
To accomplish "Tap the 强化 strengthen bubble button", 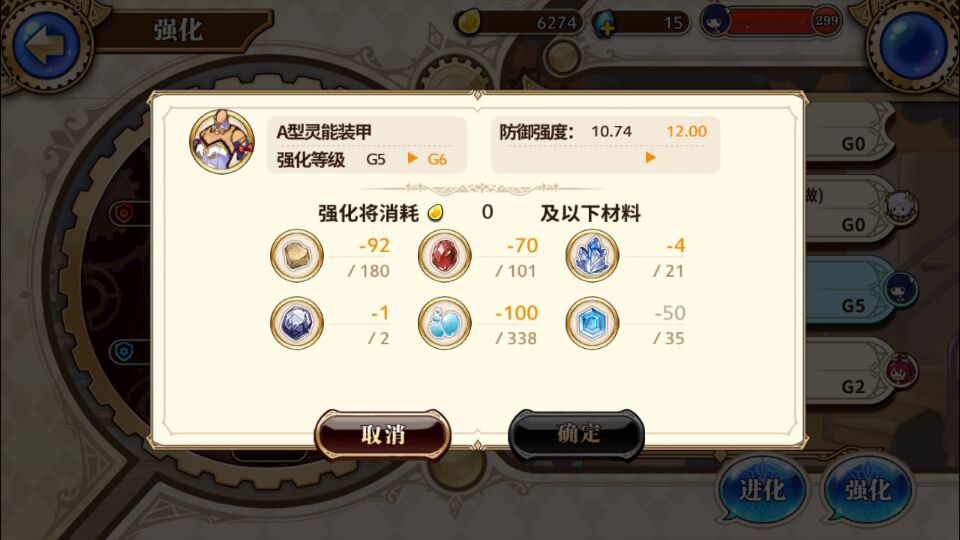I will point(868,490).
